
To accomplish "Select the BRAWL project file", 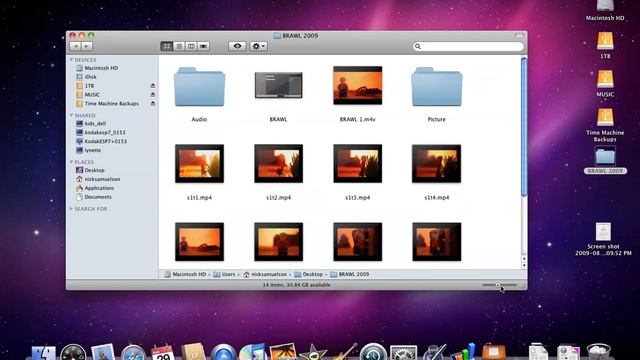I will pos(278,85).
